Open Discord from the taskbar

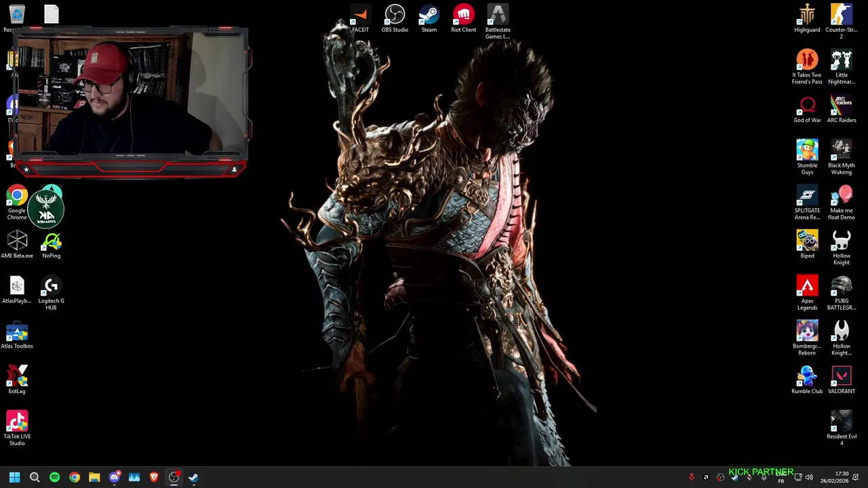click(115, 477)
